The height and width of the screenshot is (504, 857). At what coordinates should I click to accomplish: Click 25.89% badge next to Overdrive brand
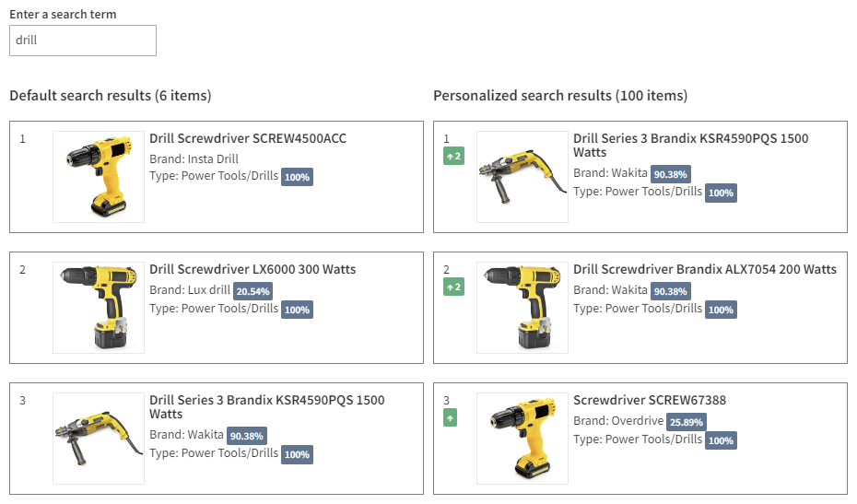click(687, 422)
